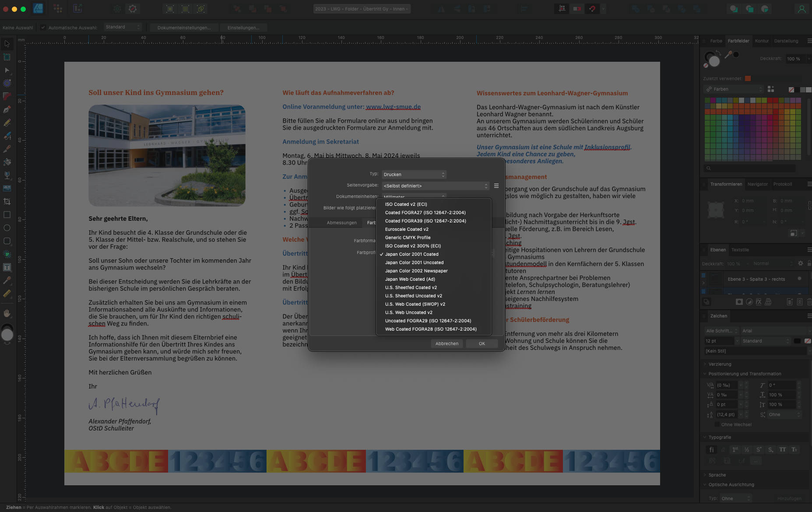Screen dimensions: 812x512
Task: Open the Typ dropdown showing Drucken
Action: [x=414, y=174]
